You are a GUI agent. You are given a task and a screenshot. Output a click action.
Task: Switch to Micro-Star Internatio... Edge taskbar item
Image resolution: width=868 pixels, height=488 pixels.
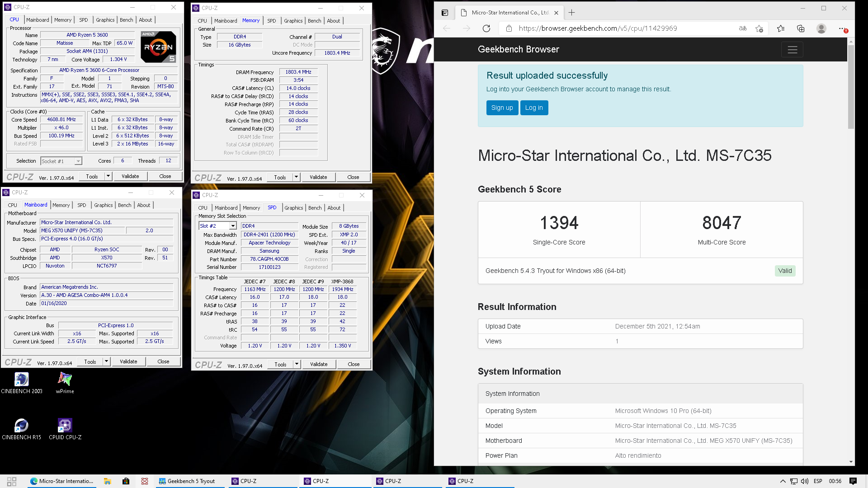(61, 481)
